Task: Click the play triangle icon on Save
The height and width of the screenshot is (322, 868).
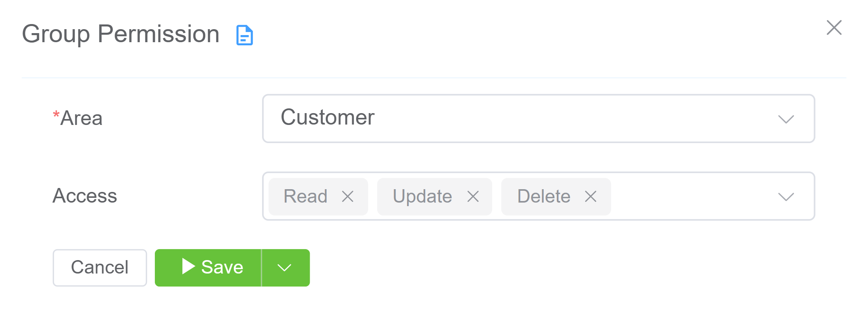Action: pos(188,266)
